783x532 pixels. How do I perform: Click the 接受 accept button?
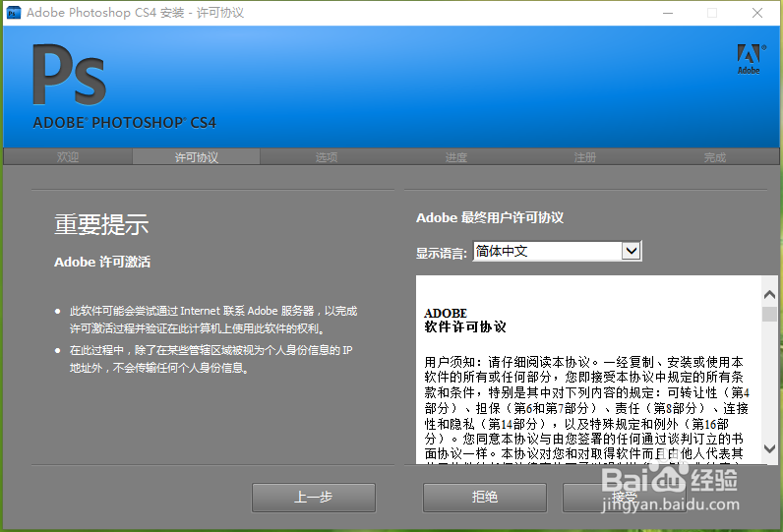click(x=625, y=497)
